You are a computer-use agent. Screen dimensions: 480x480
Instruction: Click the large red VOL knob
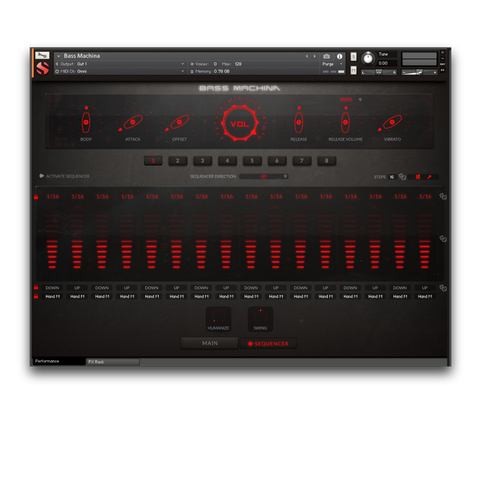point(240,124)
